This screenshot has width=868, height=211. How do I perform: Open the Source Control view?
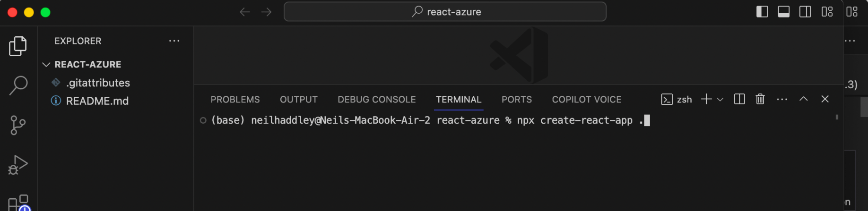click(x=18, y=125)
